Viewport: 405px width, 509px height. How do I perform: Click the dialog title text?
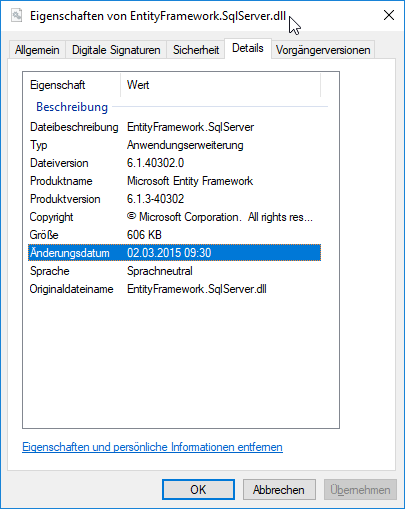(158, 16)
